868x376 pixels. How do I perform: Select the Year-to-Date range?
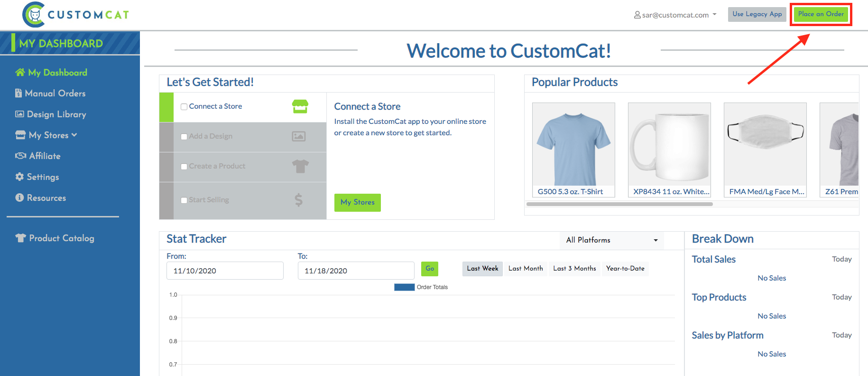(625, 269)
